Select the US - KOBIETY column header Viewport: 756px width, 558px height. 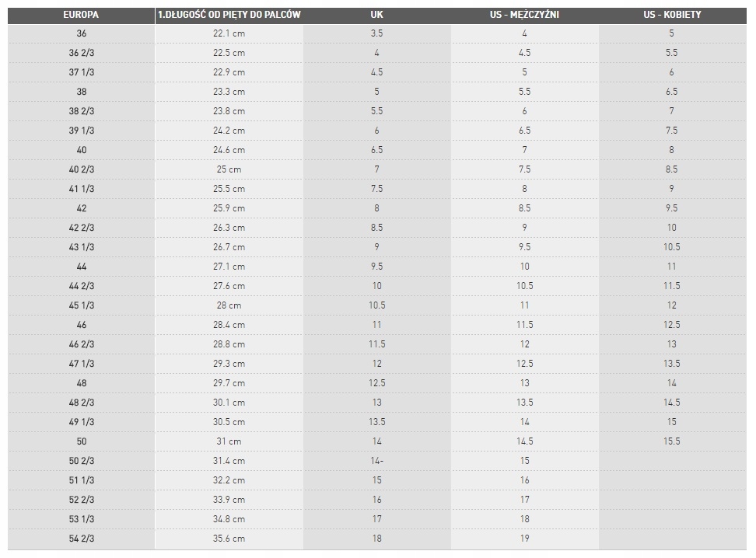coord(672,14)
